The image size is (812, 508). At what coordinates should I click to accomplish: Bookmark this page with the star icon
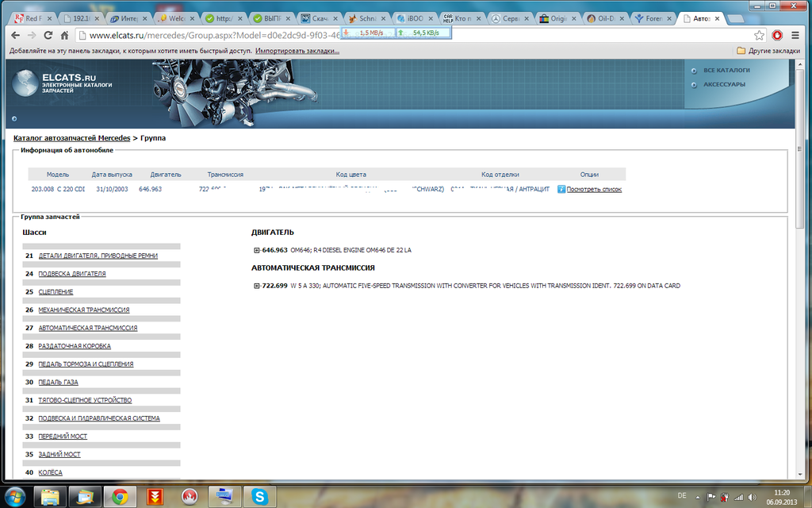pos(759,35)
